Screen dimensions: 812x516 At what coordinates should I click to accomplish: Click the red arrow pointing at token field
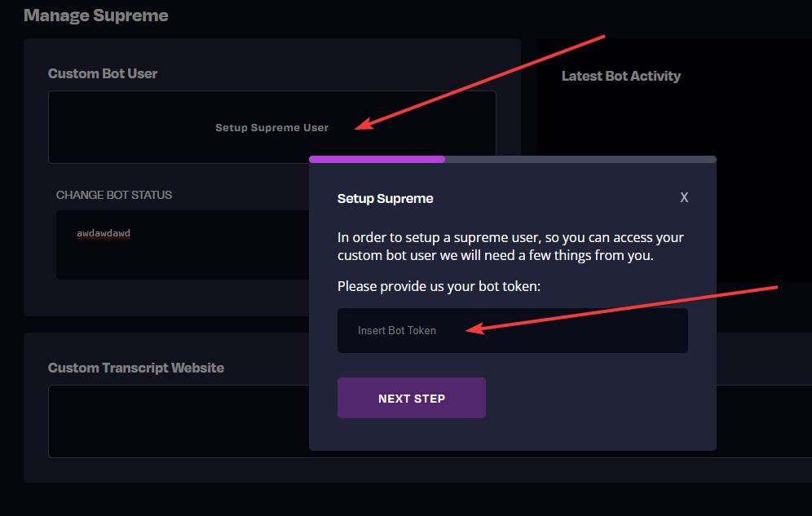point(621,309)
